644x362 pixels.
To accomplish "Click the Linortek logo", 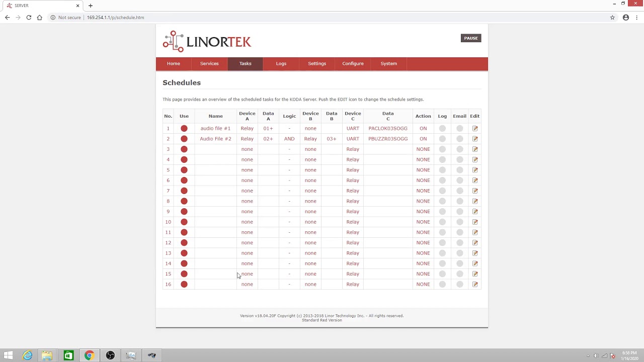I will tap(207, 41).
